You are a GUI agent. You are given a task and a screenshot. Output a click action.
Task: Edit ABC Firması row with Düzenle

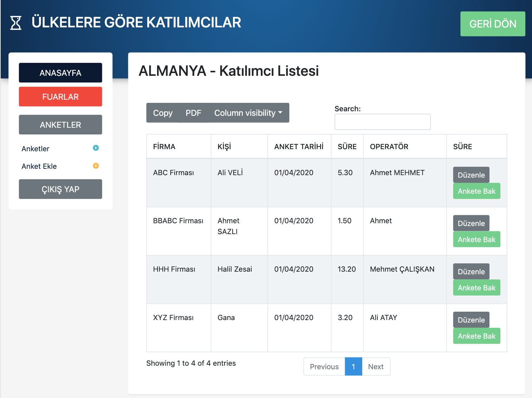click(x=471, y=175)
